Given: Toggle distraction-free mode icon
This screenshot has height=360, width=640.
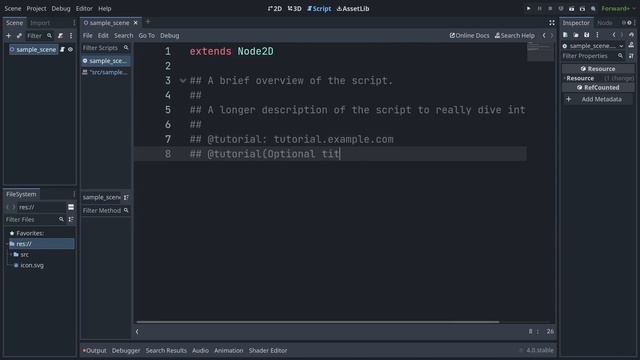Looking at the screenshot, I should pos(552,23).
